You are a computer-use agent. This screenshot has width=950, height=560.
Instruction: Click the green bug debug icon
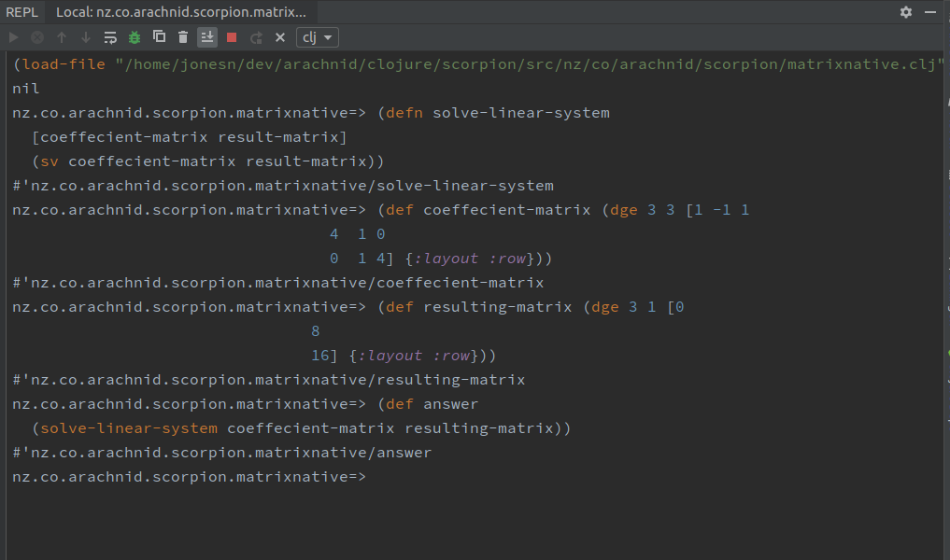click(x=135, y=37)
